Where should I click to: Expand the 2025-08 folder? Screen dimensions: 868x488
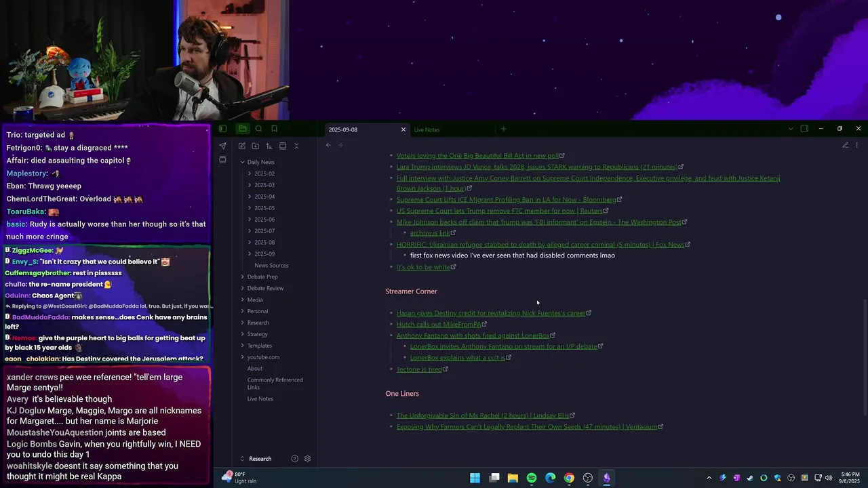pyautogui.click(x=264, y=243)
